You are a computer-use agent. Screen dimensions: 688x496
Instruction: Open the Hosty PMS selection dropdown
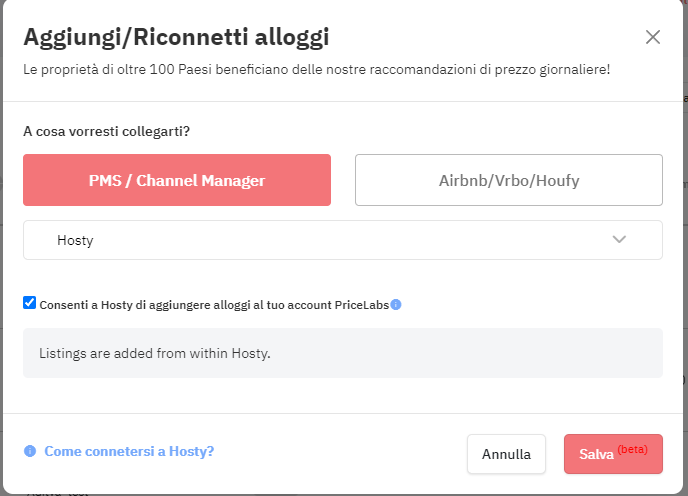click(x=343, y=240)
